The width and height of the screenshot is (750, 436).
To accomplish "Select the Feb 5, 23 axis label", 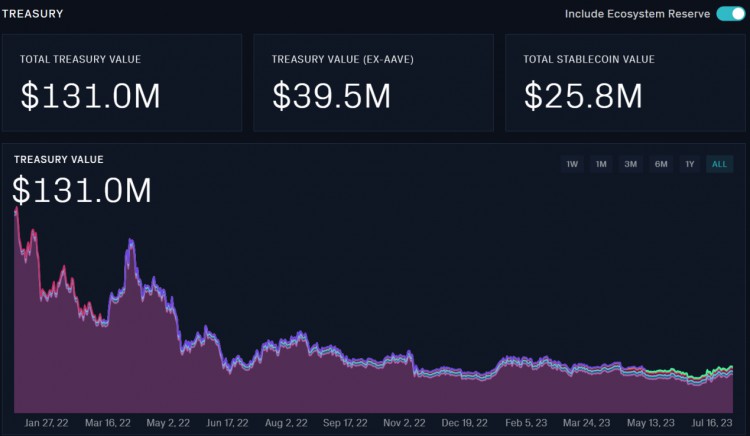I will 527,423.
